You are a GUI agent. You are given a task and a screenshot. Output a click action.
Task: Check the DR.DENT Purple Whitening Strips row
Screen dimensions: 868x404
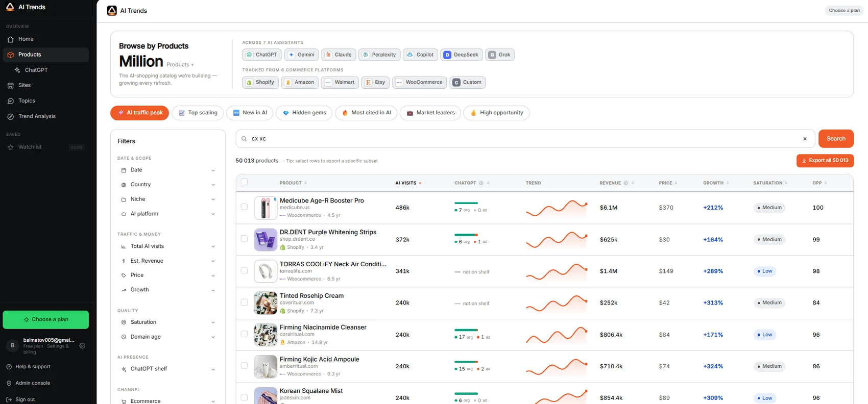click(244, 239)
